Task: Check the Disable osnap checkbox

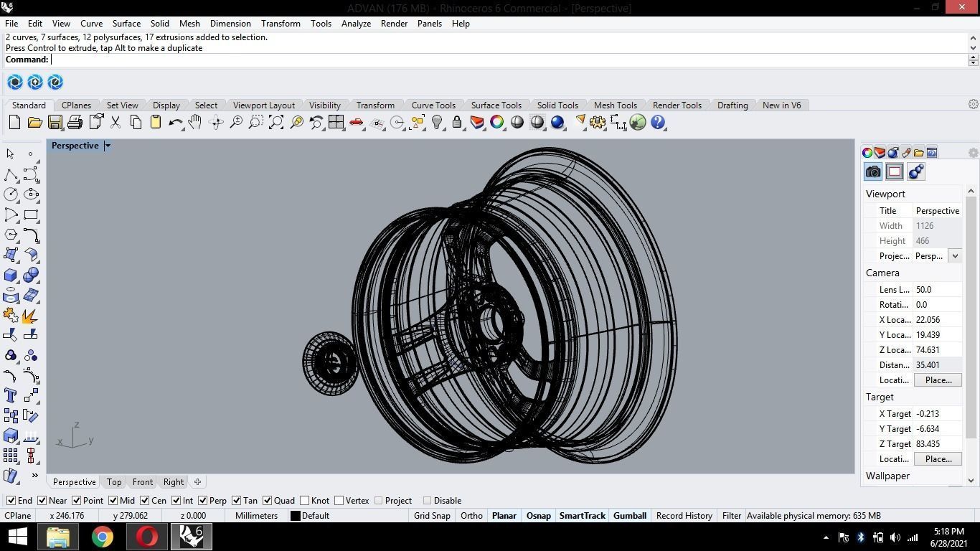Action: [427, 501]
